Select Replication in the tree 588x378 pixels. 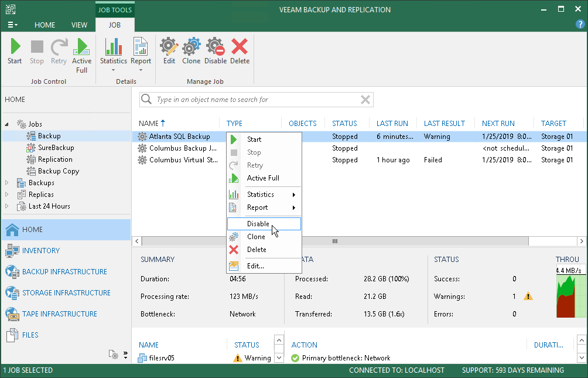point(54,159)
